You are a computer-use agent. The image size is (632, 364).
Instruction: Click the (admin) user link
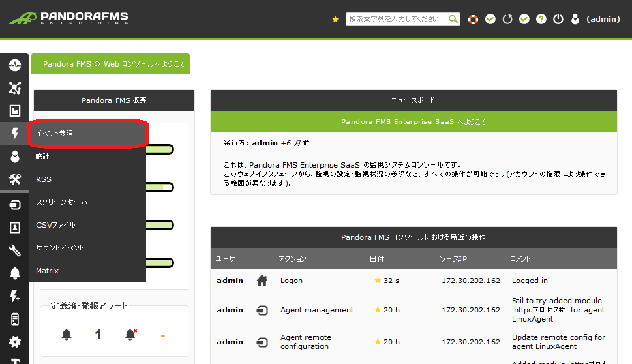(603, 19)
